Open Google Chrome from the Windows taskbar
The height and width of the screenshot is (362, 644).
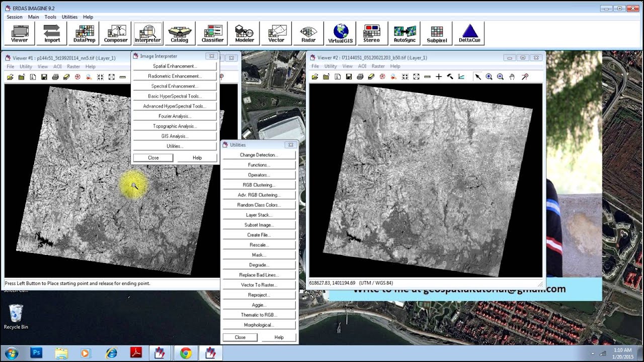click(186, 353)
